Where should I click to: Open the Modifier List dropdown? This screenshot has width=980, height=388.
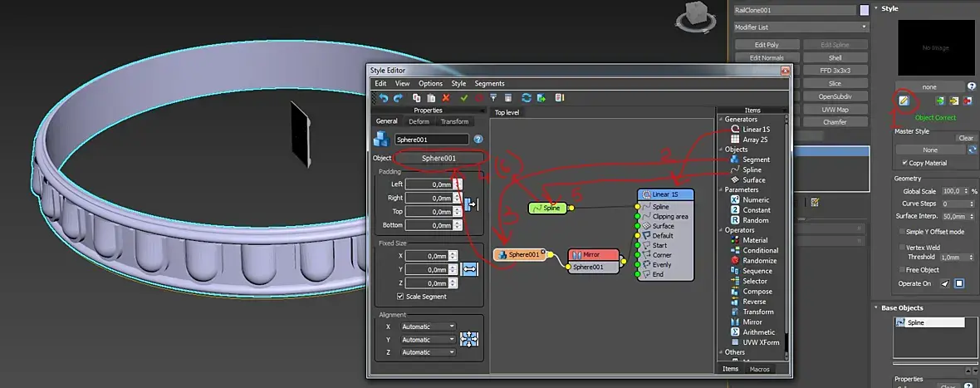tap(802, 27)
